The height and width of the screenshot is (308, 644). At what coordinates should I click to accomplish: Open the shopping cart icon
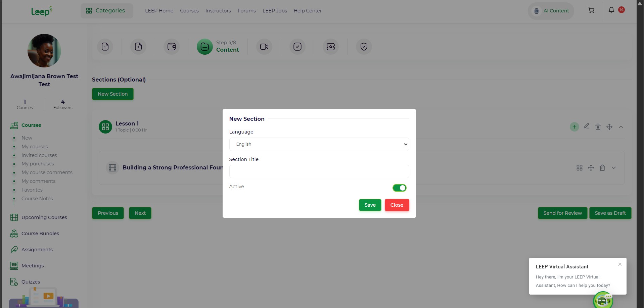(591, 10)
